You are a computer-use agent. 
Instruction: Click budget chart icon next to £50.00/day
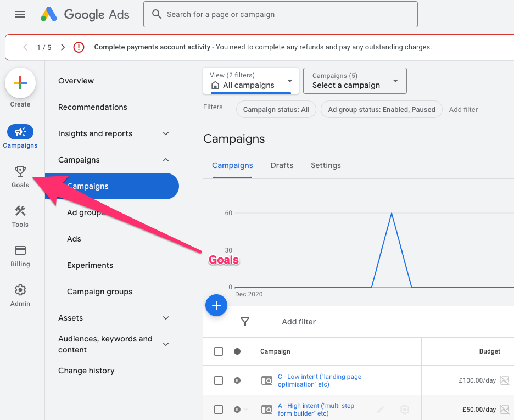pos(505,409)
